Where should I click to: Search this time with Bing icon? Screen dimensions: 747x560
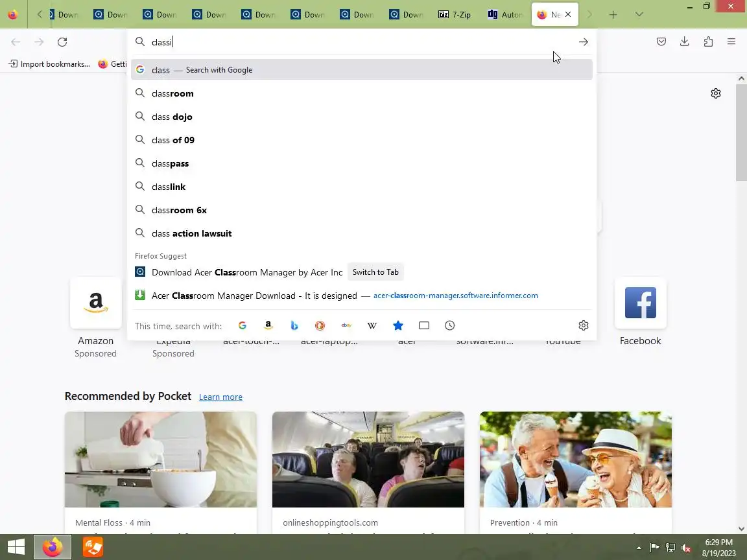[x=294, y=326]
